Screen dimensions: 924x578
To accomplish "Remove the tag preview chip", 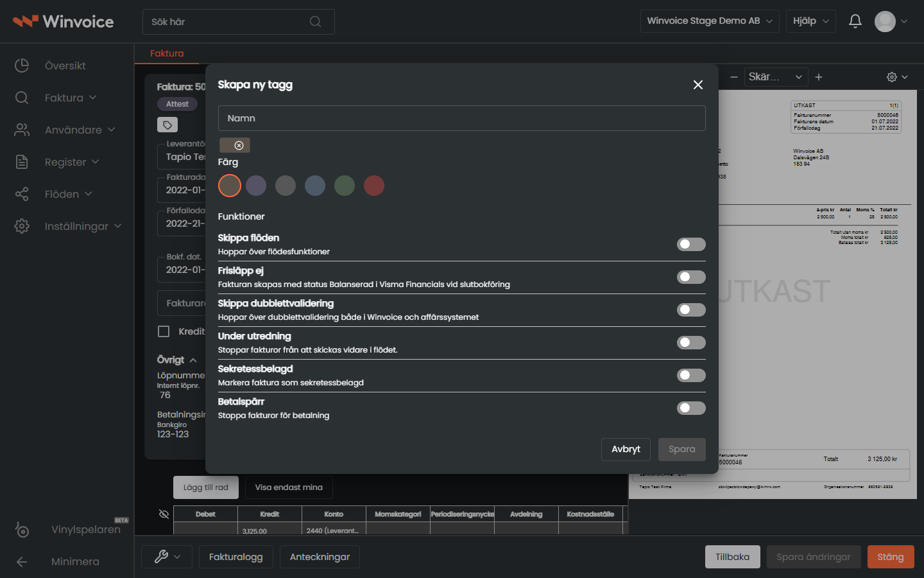I will coord(239,145).
